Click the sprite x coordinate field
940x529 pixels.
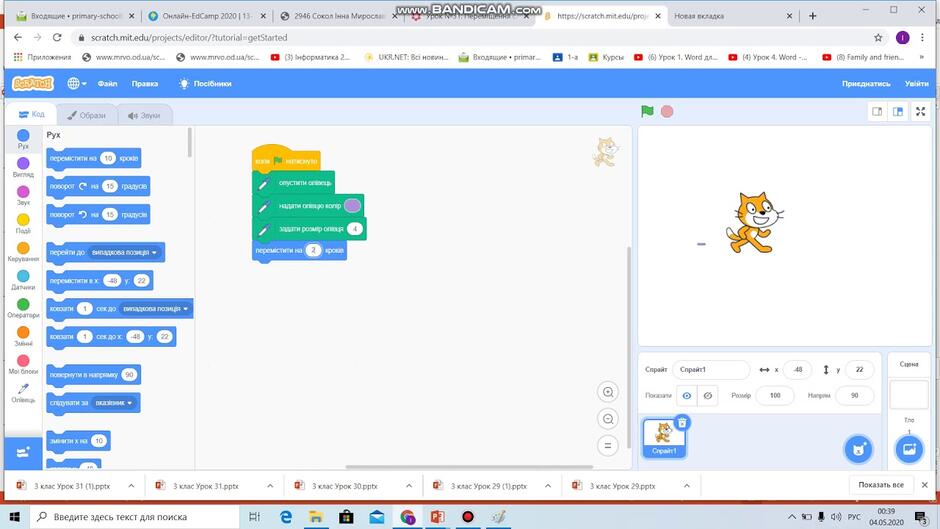(x=797, y=369)
